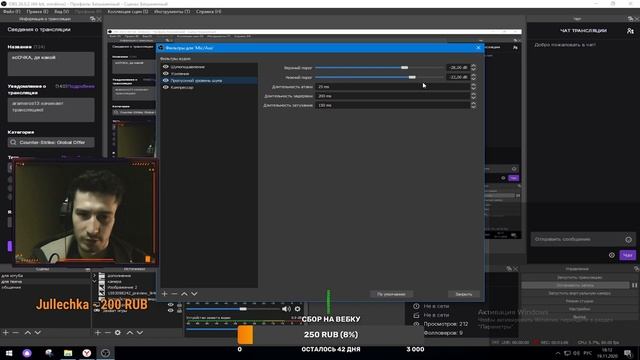The image size is (640, 360).
Task: Move source up arrow in Sources panel
Action: click(x=129, y=333)
